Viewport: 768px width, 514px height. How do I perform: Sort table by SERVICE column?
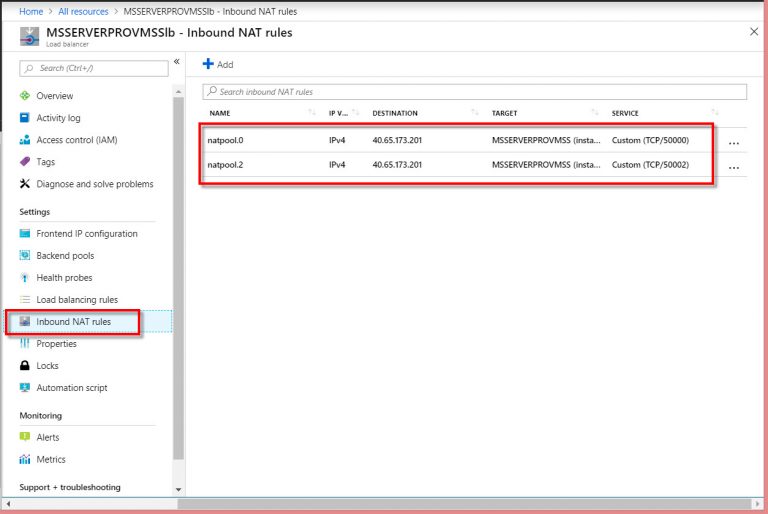pos(625,113)
